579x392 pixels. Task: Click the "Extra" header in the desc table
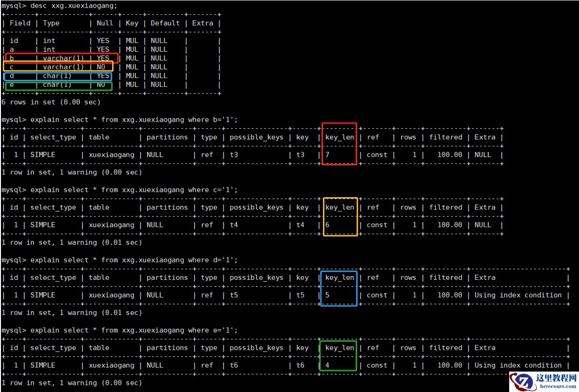[203, 23]
